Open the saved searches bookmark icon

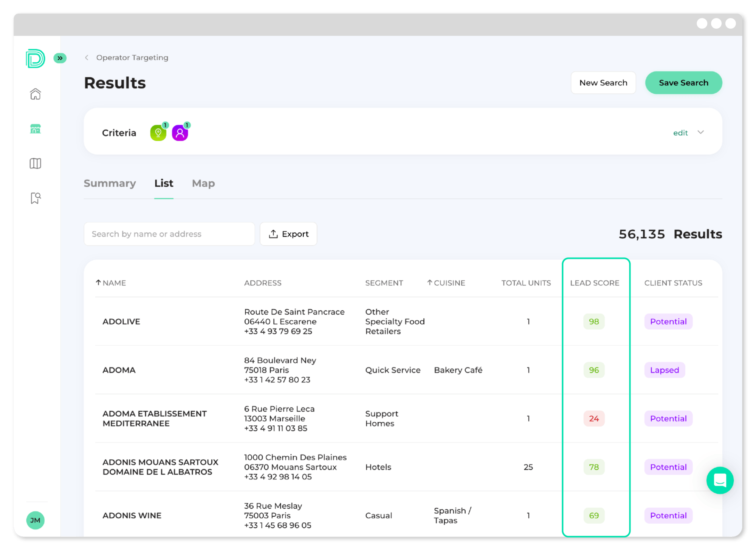35,198
